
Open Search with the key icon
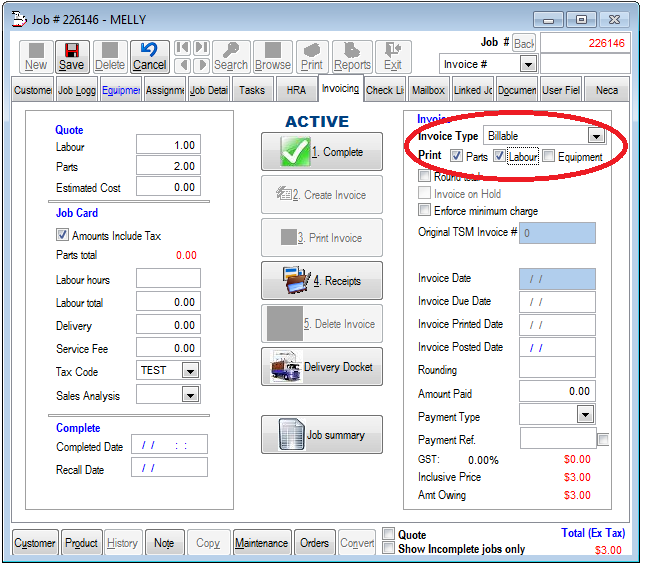[x=230, y=56]
